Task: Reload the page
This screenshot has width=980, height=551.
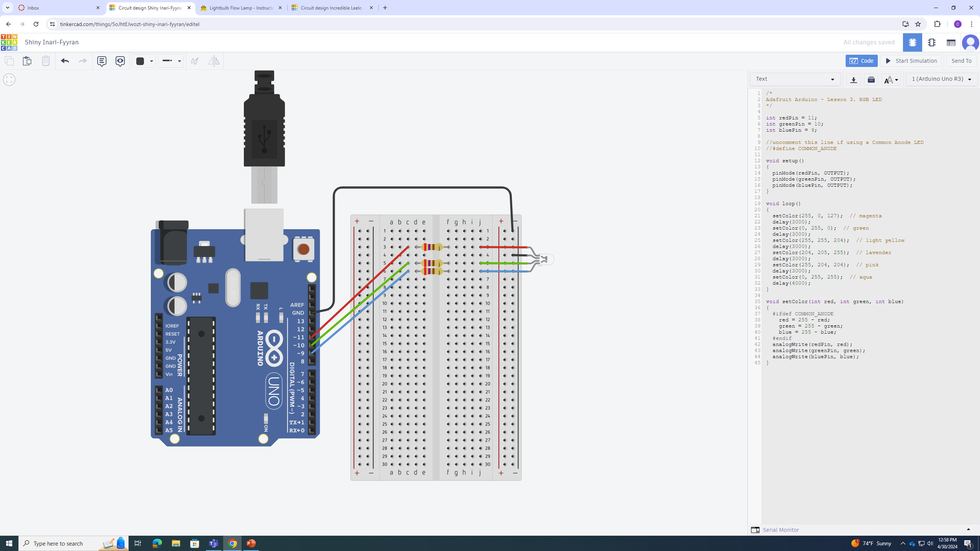Action: coord(36,24)
